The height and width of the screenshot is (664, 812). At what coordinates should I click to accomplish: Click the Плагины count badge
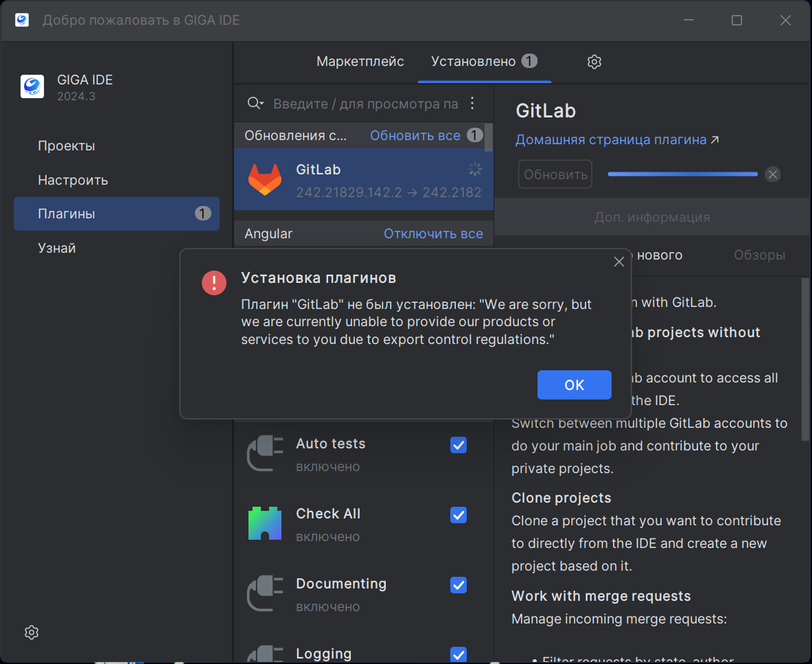[202, 214]
